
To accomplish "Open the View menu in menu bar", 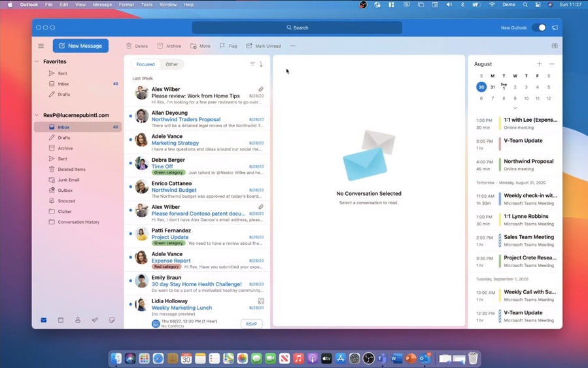I will (x=80, y=5).
